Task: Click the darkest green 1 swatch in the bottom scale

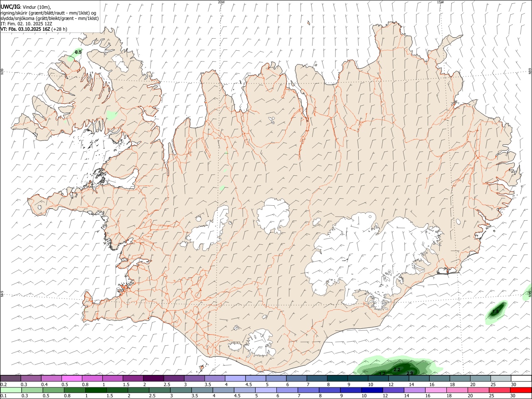Action: [96, 390]
